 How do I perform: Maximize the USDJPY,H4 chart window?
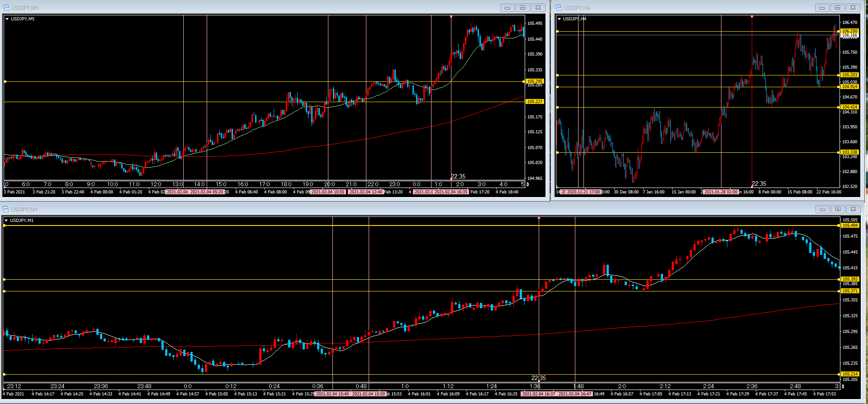click(x=837, y=8)
